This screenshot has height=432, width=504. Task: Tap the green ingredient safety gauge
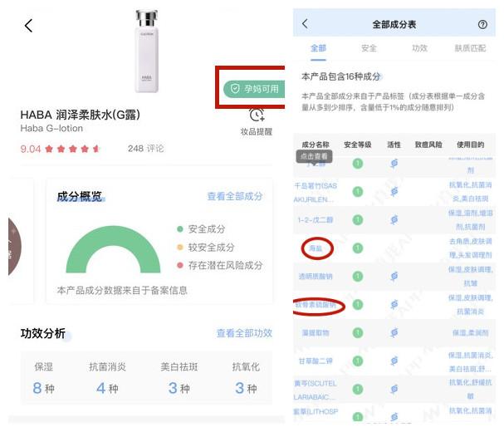click(x=113, y=249)
